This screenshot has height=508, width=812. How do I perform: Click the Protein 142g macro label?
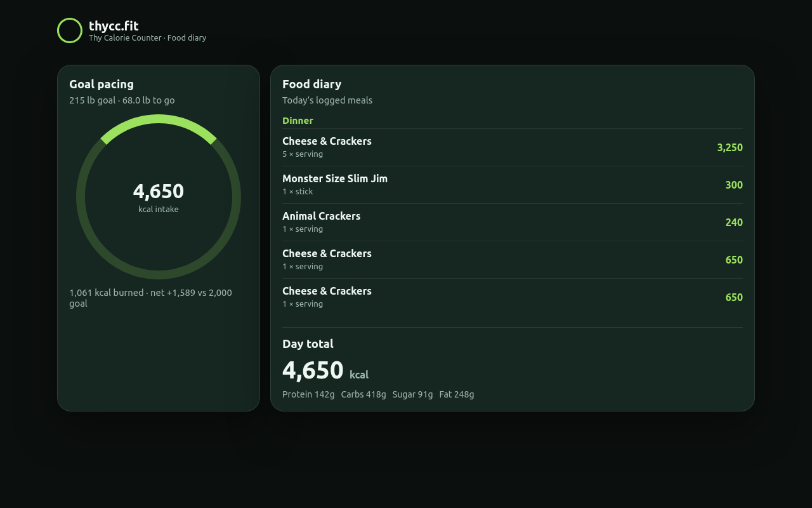(x=308, y=394)
